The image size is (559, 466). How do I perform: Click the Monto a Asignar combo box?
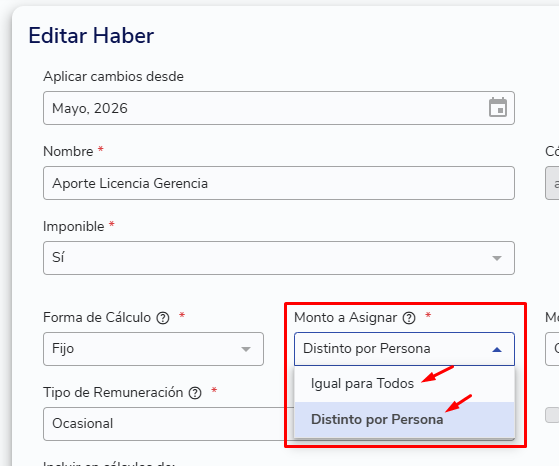tap(404, 349)
